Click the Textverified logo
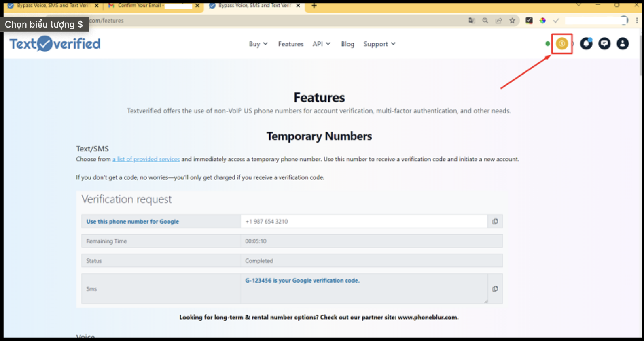 [x=55, y=44]
